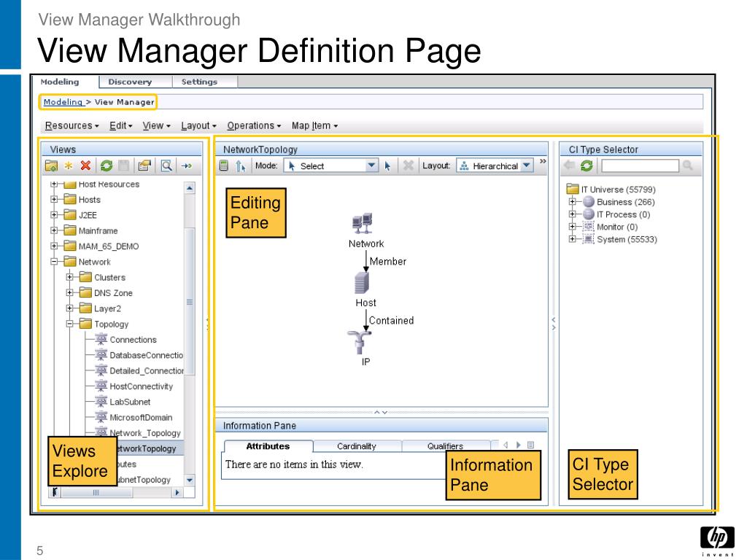Viewport: 747px width, 560px height.
Task: Refresh the Views pane tree
Action: (107, 166)
